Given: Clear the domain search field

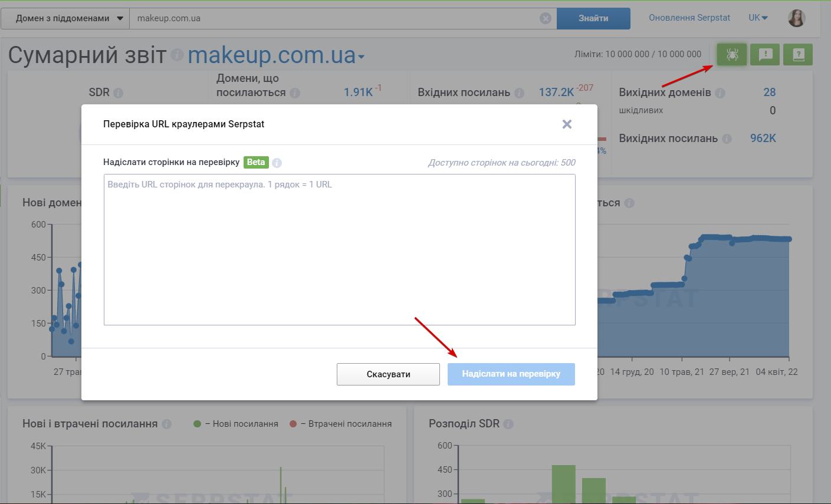Looking at the screenshot, I should click(546, 18).
